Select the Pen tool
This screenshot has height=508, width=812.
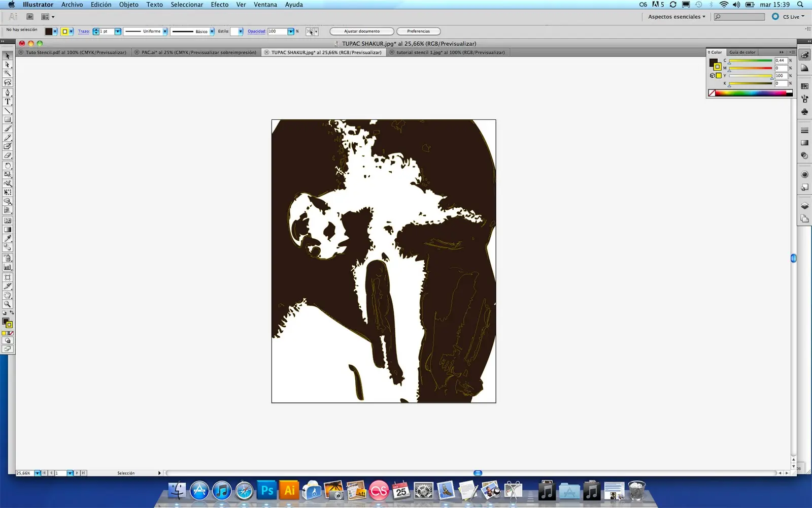[8, 92]
